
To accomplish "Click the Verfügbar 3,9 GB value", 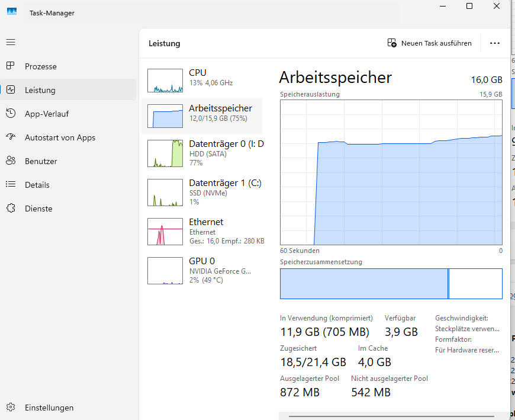I will [401, 332].
